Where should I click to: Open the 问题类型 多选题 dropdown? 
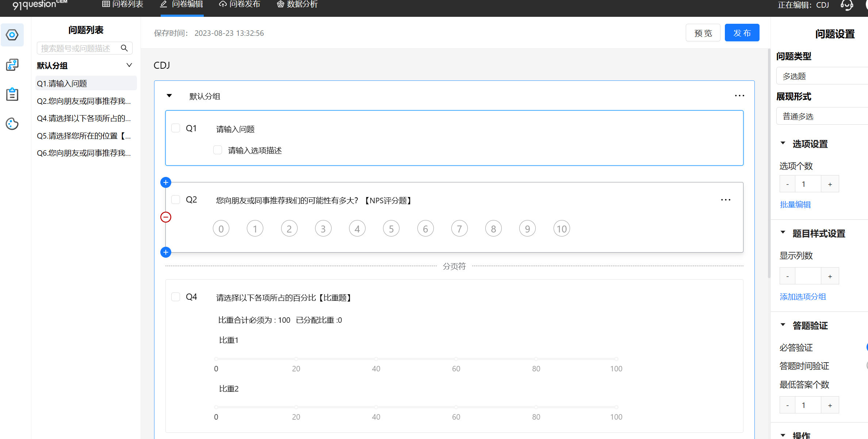click(822, 76)
